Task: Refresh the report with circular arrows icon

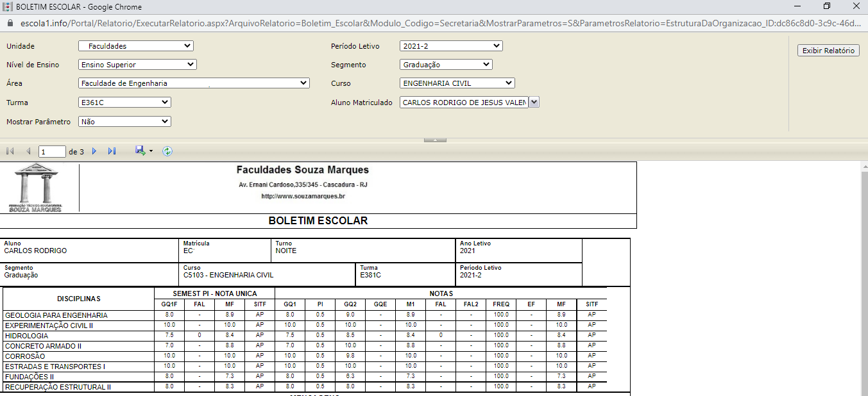Action: tap(167, 151)
